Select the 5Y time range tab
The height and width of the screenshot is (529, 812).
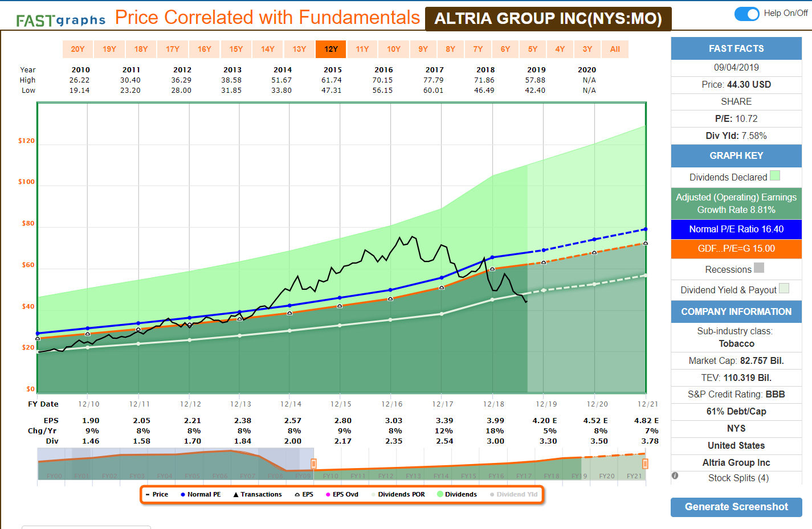tap(532, 49)
